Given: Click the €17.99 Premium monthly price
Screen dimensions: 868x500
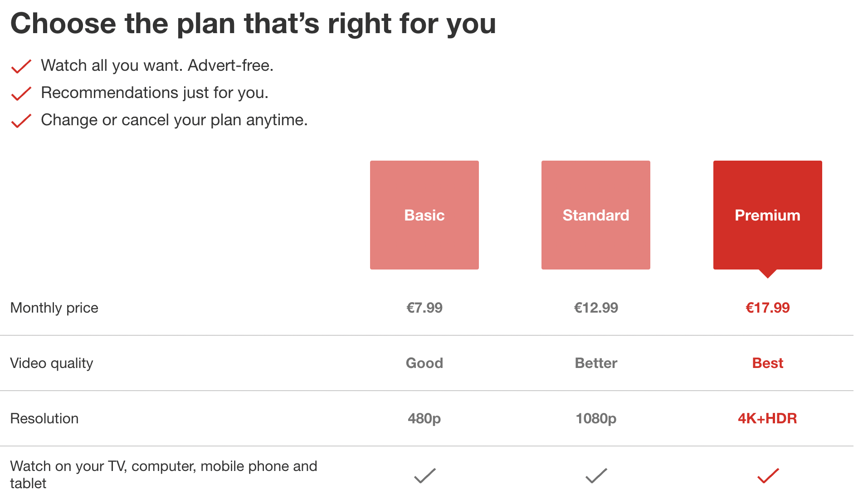Looking at the screenshot, I should [767, 308].
